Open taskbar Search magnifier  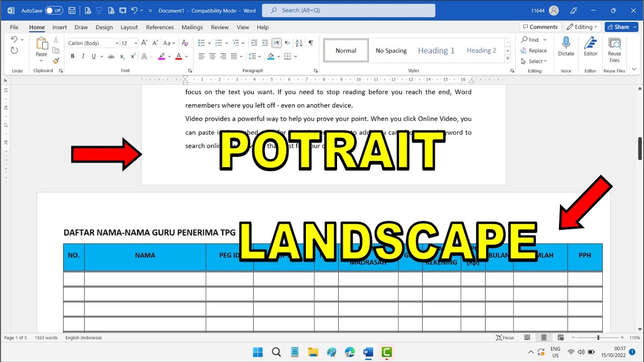click(276, 352)
